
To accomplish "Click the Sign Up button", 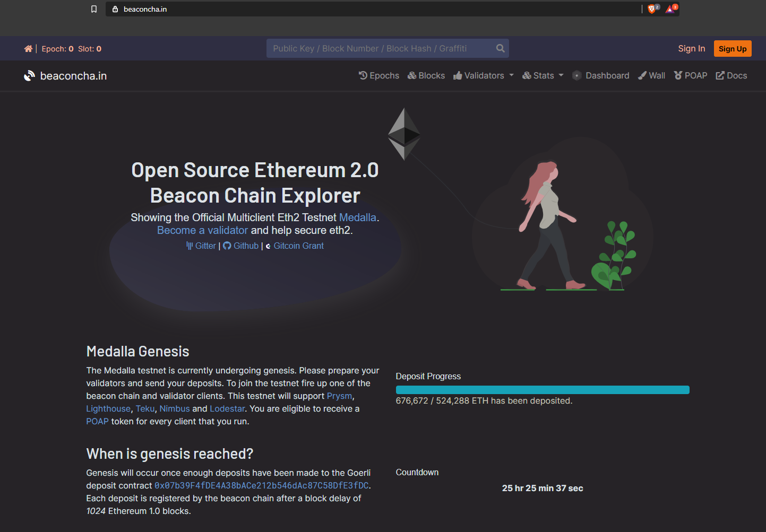I will click(x=733, y=49).
